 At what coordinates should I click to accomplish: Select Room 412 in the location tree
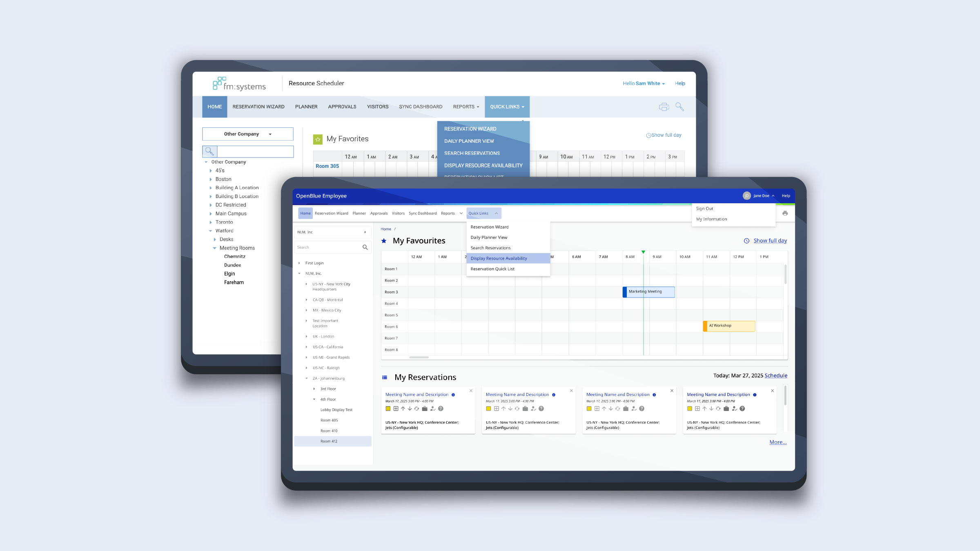point(333,441)
